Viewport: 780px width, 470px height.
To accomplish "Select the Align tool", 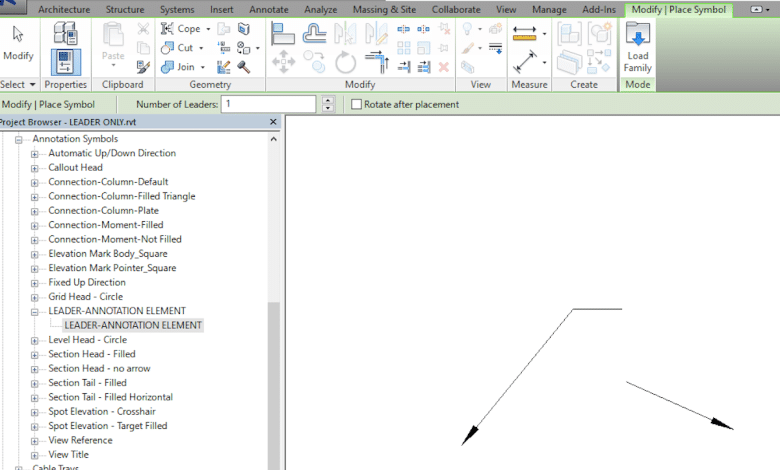I will (283, 34).
